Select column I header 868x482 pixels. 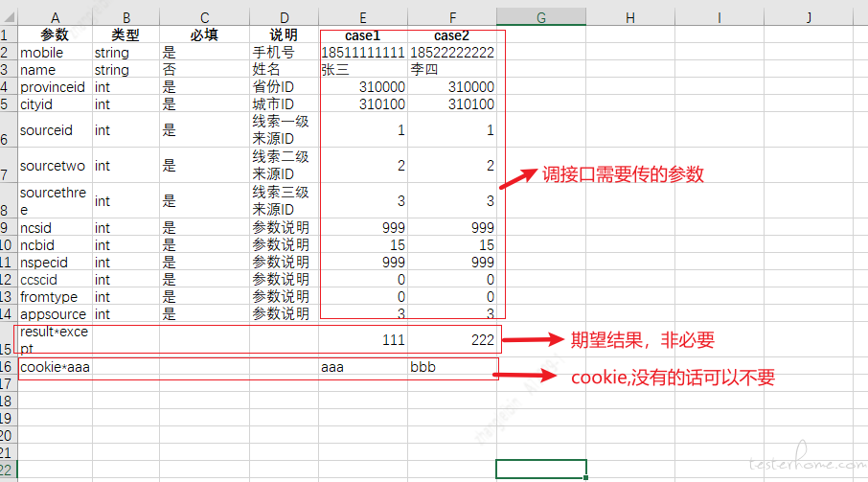pyautogui.click(x=720, y=17)
